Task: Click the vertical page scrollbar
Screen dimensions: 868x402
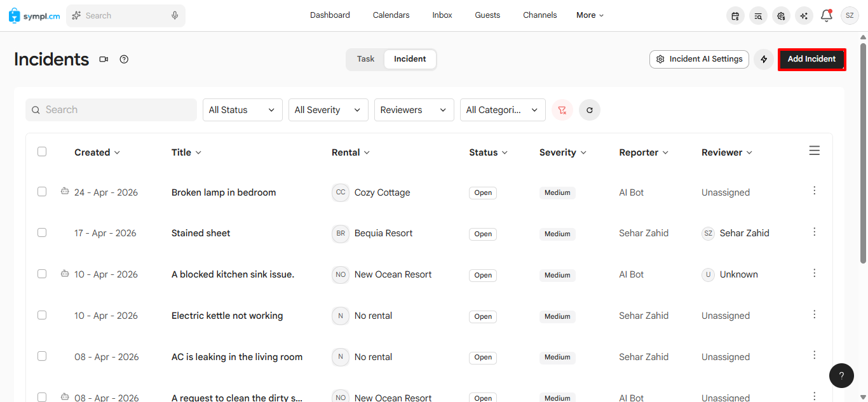Action: pyautogui.click(x=863, y=152)
